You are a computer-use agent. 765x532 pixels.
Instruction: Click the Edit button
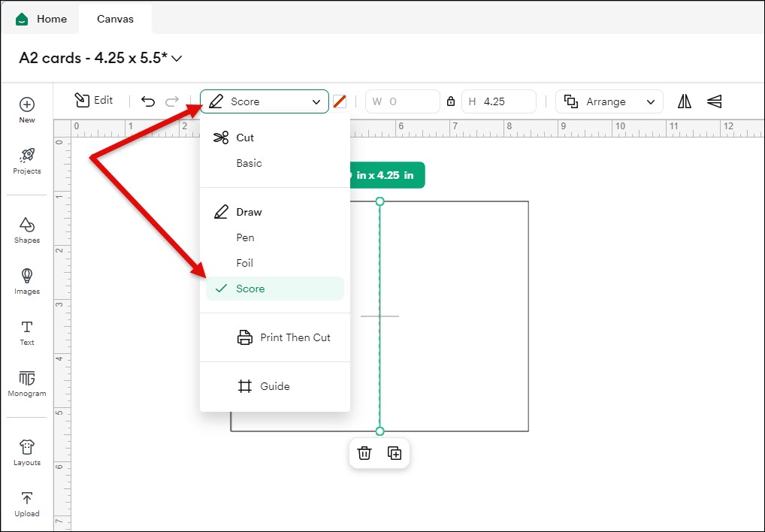[x=94, y=101]
